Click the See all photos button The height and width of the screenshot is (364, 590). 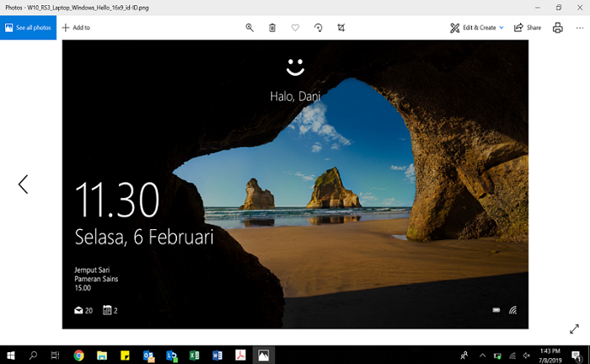[27, 28]
